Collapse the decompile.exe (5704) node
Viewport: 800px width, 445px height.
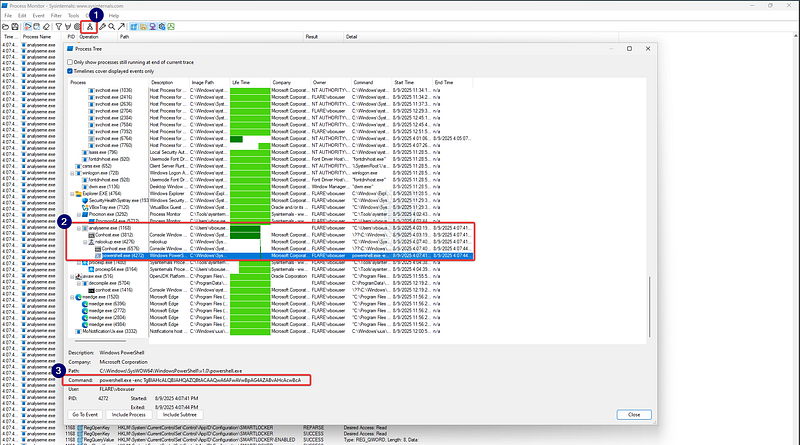tap(79, 283)
